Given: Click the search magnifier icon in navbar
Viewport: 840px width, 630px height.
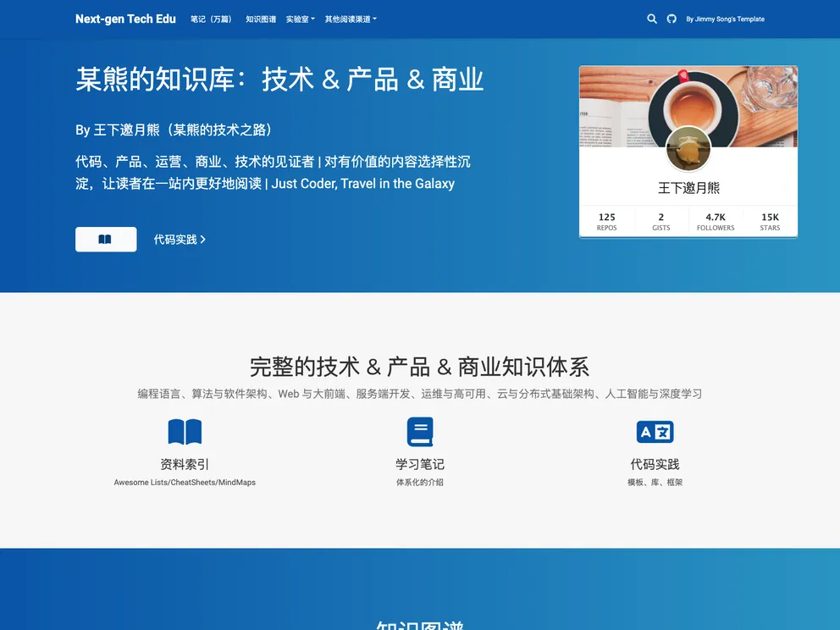Looking at the screenshot, I should coord(652,19).
